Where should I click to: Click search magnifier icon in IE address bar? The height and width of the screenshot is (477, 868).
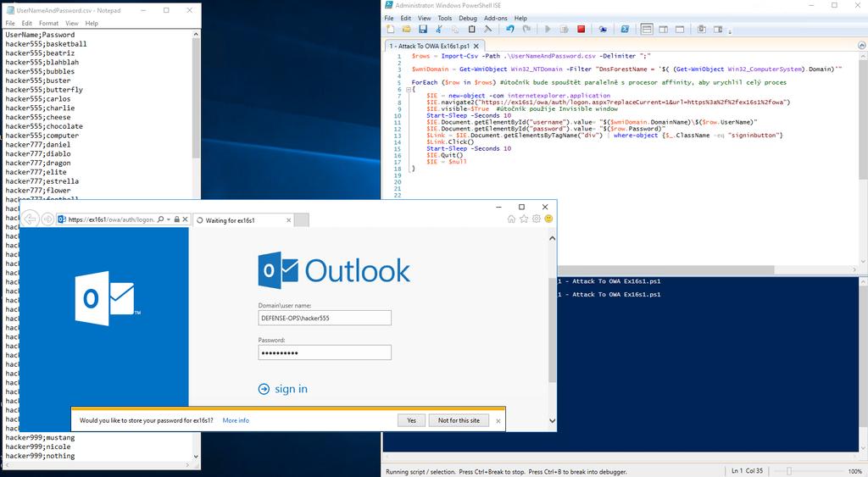click(160, 219)
